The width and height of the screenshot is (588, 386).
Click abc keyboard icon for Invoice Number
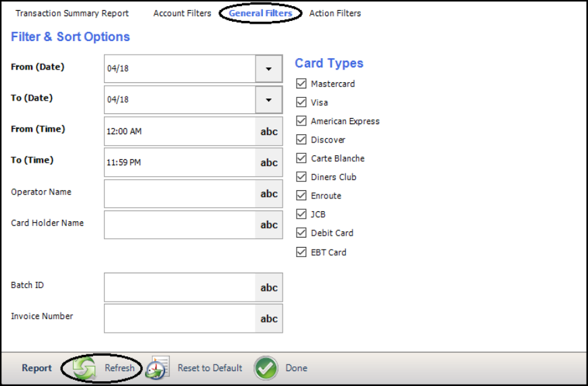[269, 319]
